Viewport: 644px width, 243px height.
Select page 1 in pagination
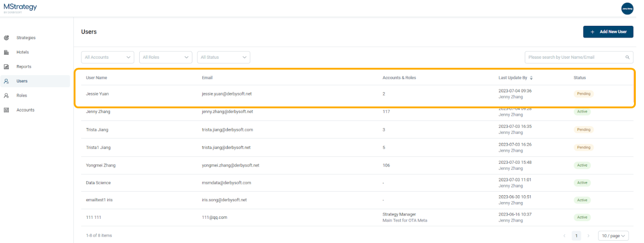point(576,236)
